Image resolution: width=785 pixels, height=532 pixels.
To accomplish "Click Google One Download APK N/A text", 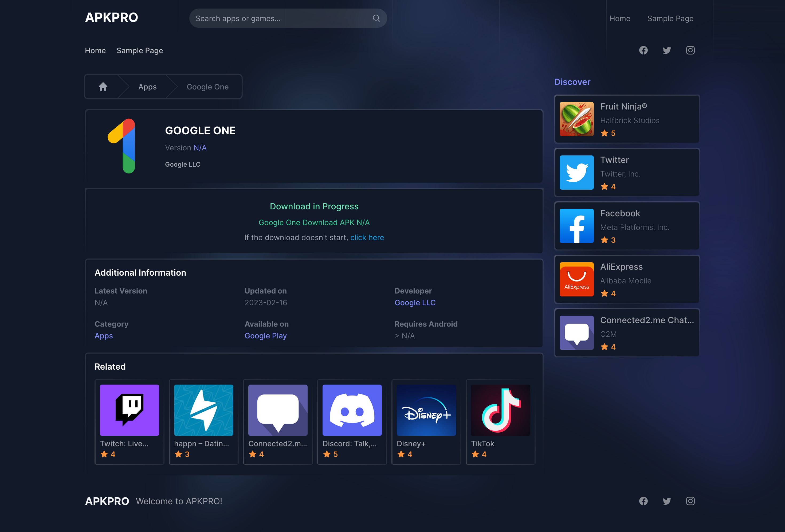I will pos(314,222).
